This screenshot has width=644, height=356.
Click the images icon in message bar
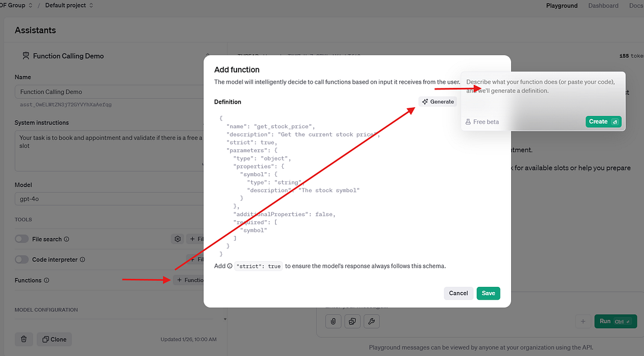point(352,321)
